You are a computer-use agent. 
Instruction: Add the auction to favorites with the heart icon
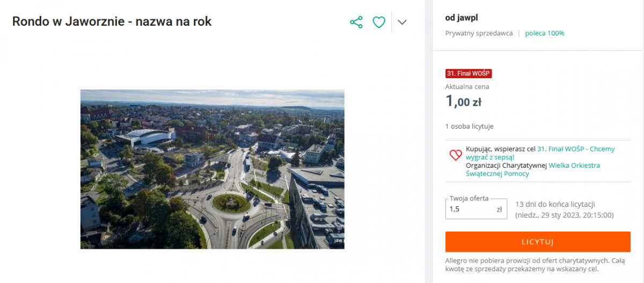[379, 22]
